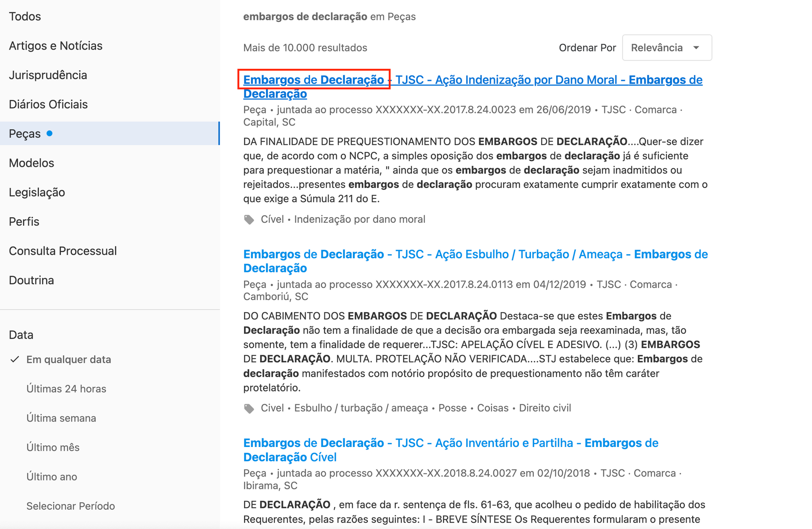Go to Artigos e Notícias category
This screenshot has height=529, width=812.
[56, 46]
